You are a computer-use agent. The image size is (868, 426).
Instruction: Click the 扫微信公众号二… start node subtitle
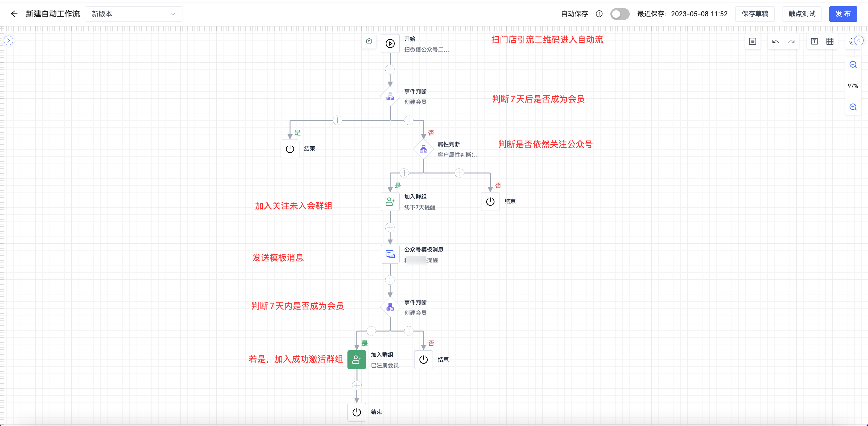click(426, 49)
